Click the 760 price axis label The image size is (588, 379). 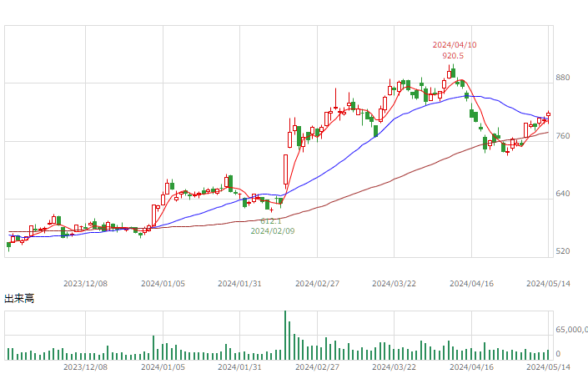562,136
